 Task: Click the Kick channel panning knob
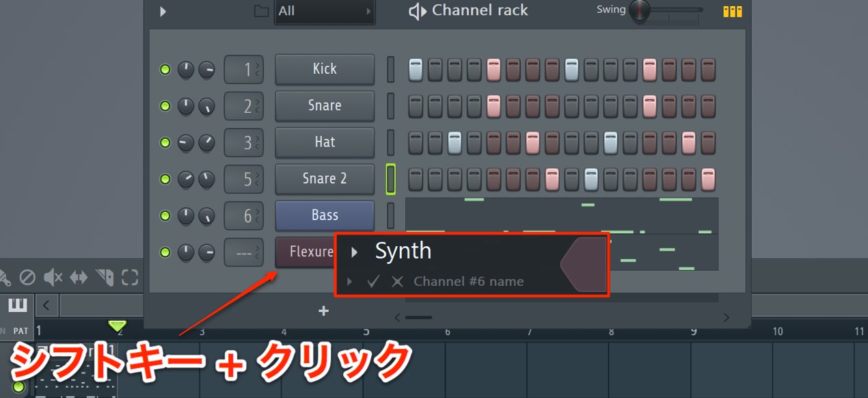[186, 69]
